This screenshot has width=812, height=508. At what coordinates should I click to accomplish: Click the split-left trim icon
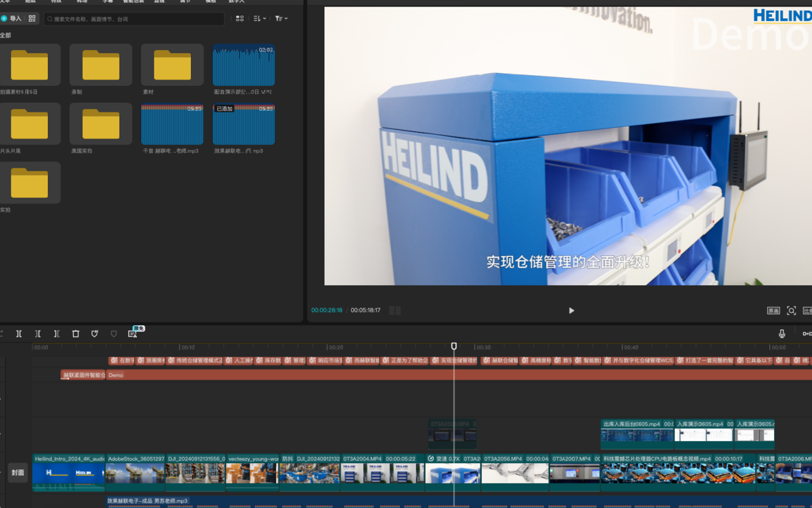point(38,334)
